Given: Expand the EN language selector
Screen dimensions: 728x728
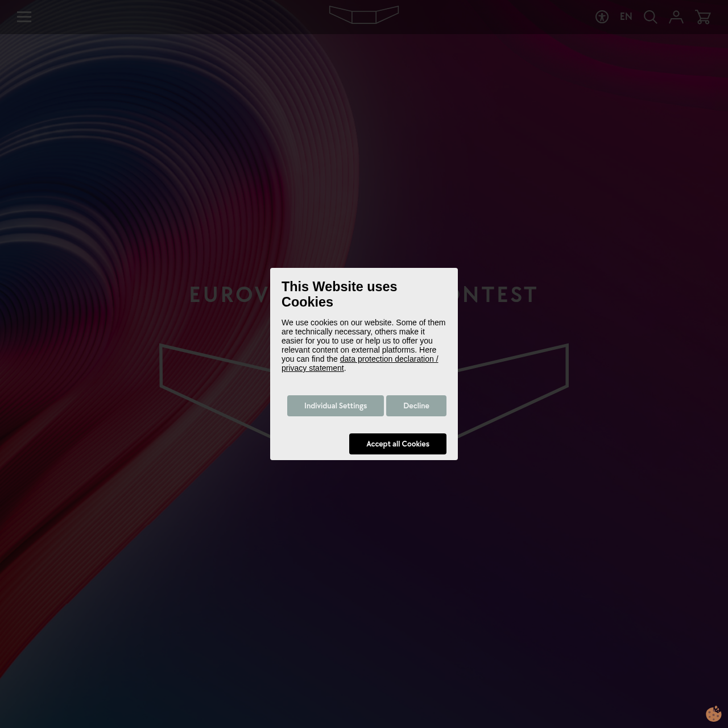Looking at the screenshot, I should point(626,17).
